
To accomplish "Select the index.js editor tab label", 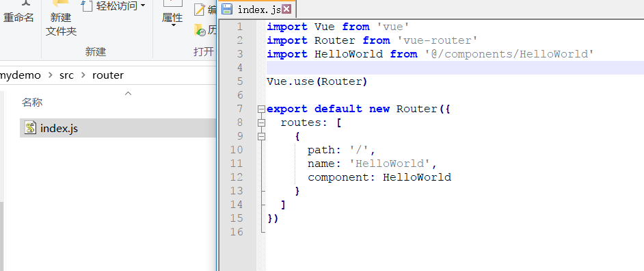I will (259, 10).
